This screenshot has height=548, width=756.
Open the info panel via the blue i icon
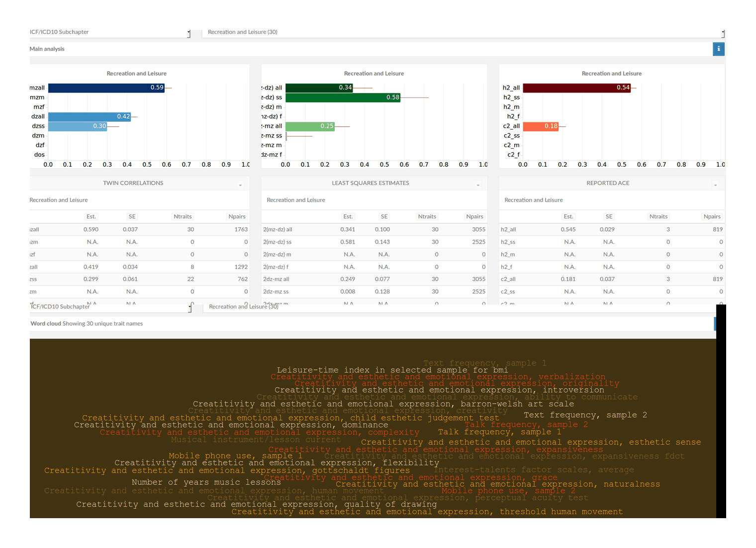coord(718,49)
